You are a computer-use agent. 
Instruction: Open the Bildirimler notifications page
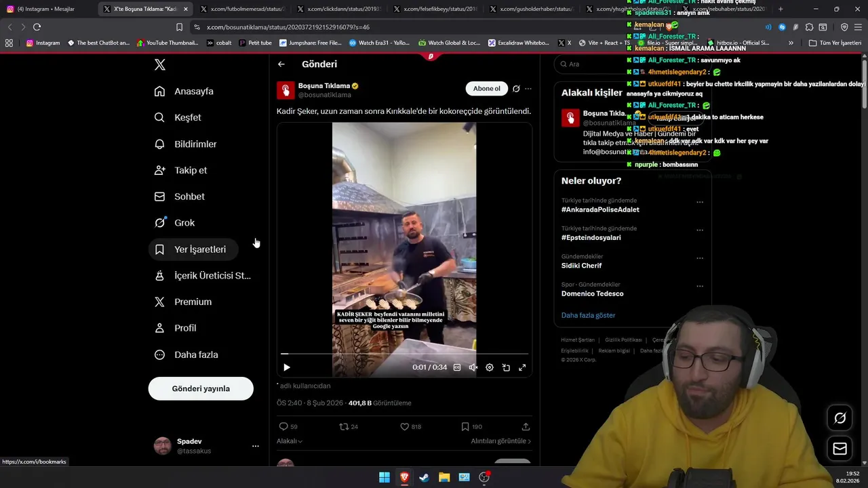[x=186, y=144]
